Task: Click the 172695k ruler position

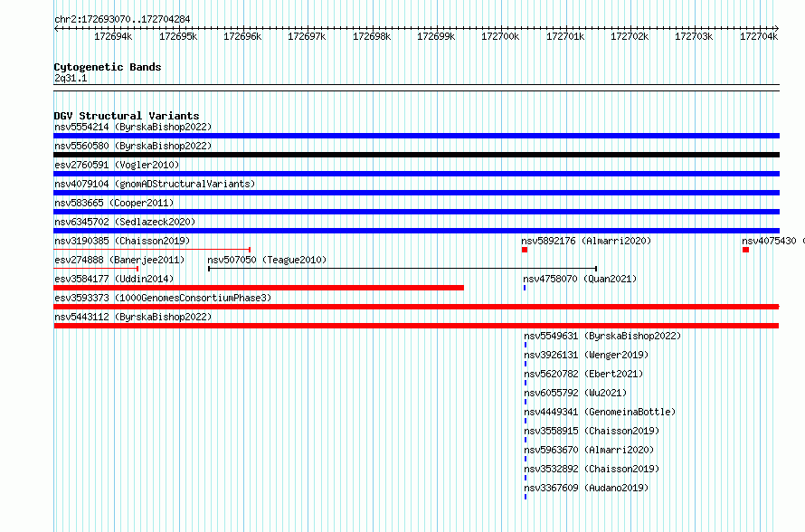Action: (x=178, y=36)
